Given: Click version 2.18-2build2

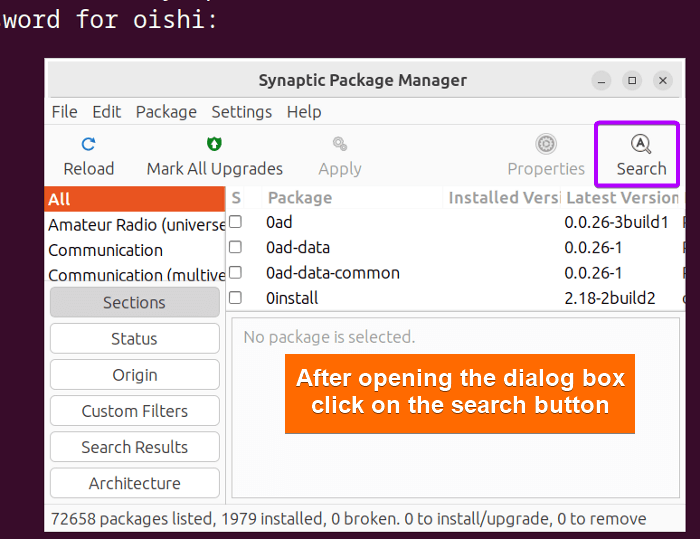Looking at the screenshot, I should (610, 298).
